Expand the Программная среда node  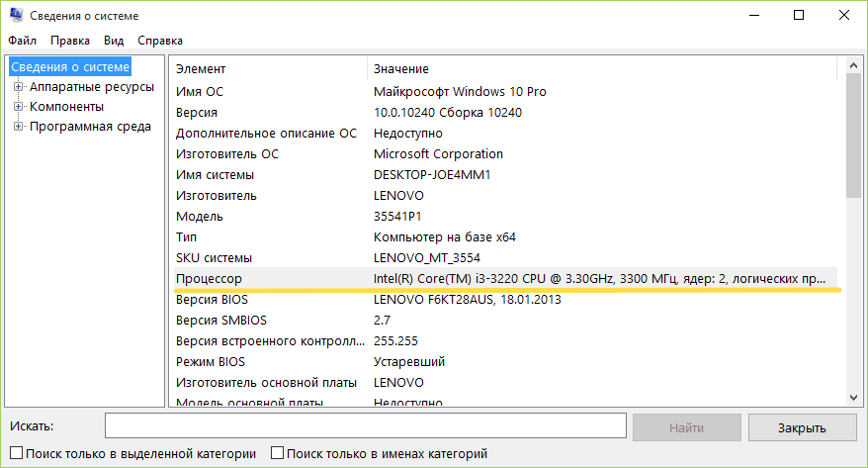tap(18, 127)
